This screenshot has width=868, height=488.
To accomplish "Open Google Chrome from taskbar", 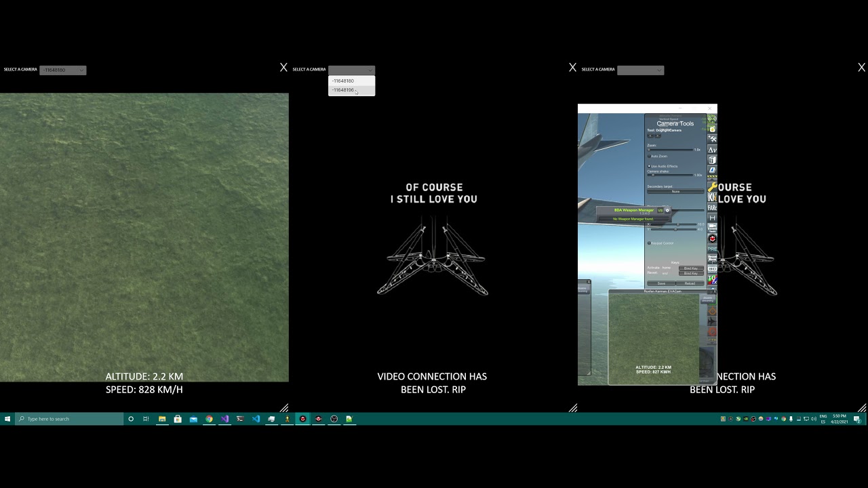I will (209, 419).
